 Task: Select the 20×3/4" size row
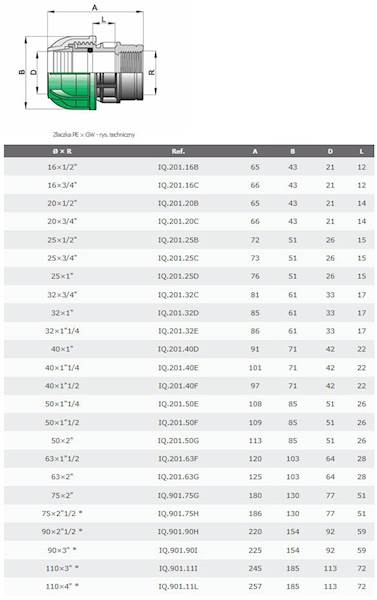click(189, 221)
